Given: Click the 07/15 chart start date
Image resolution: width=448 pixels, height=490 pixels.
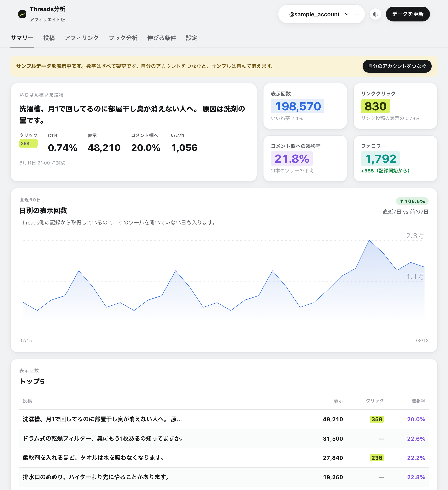Looking at the screenshot, I should tap(25, 340).
